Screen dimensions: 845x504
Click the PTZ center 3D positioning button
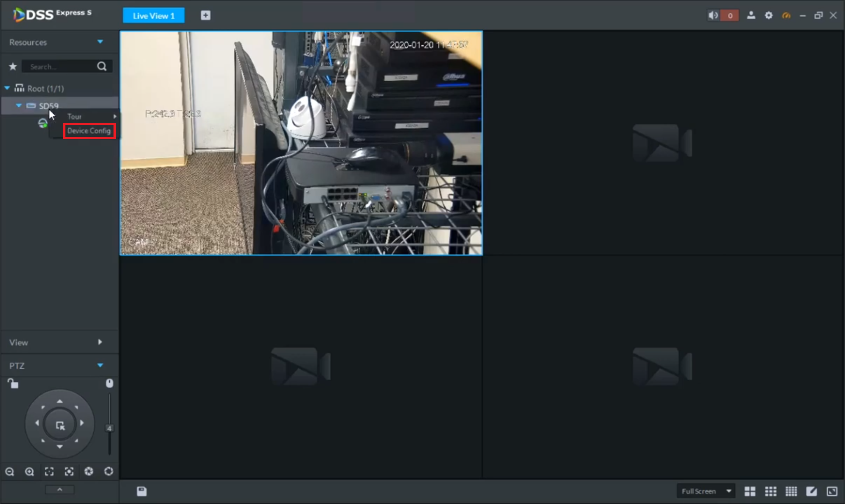coord(60,425)
